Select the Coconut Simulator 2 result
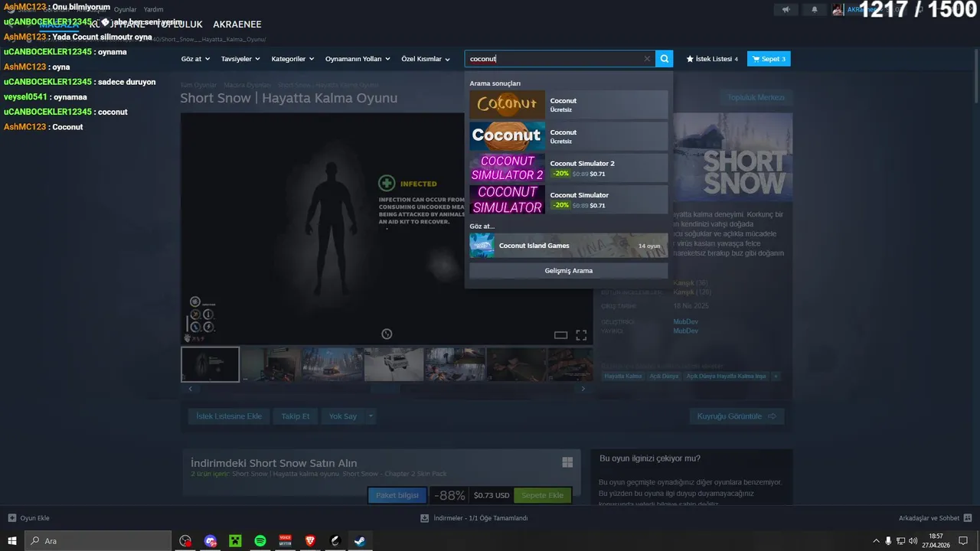The image size is (980, 551). 568,168
